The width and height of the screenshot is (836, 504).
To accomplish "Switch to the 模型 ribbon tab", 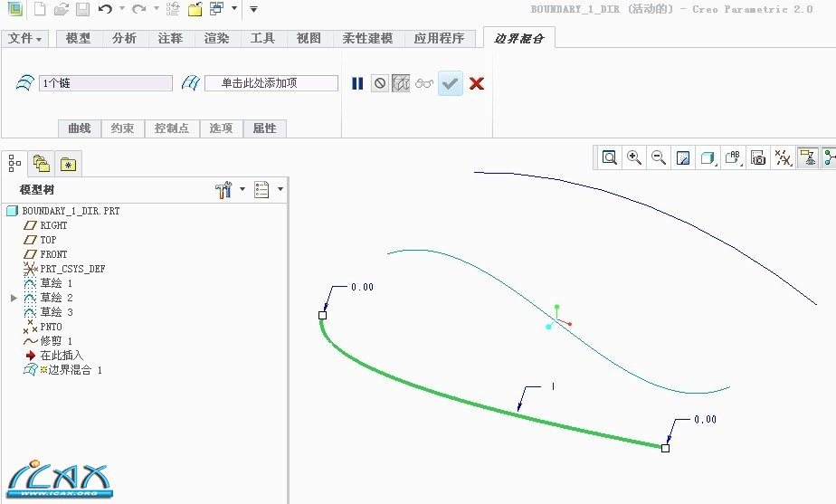I will tap(79, 38).
